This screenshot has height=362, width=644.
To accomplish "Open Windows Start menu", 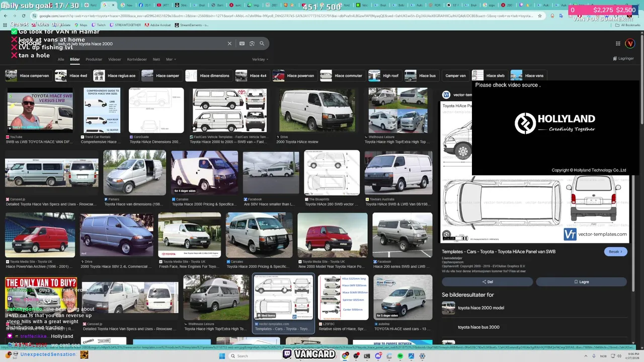I will coord(222,356).
